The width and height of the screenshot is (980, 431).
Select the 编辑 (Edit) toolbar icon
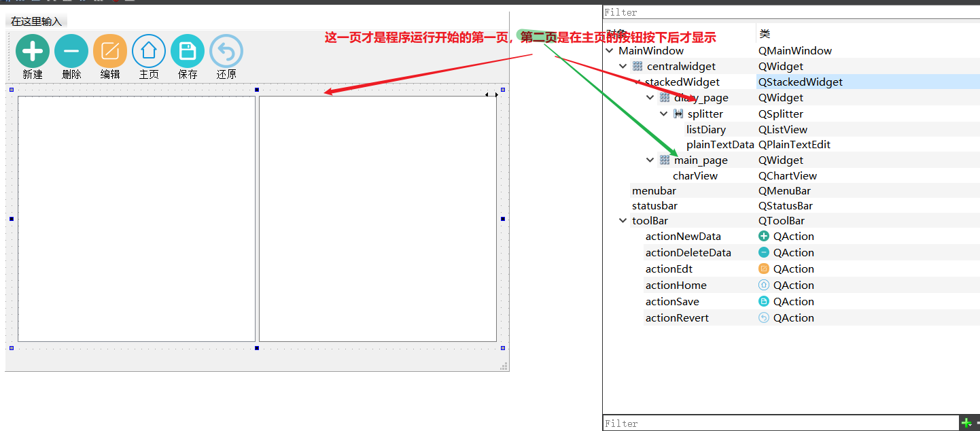(x=109, y=50)
